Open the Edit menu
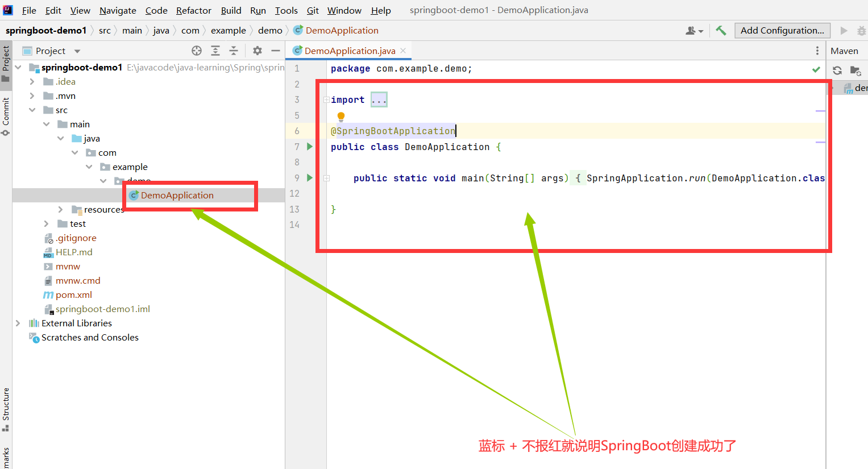The height and width of the screenshot is (469, 868). pyautogui.click(x=53, y=10)
